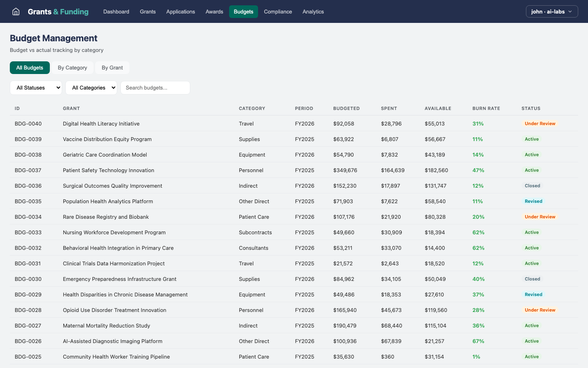Open the All Categories filter dropdown
The image size is (588, 368).
(91, 88)
